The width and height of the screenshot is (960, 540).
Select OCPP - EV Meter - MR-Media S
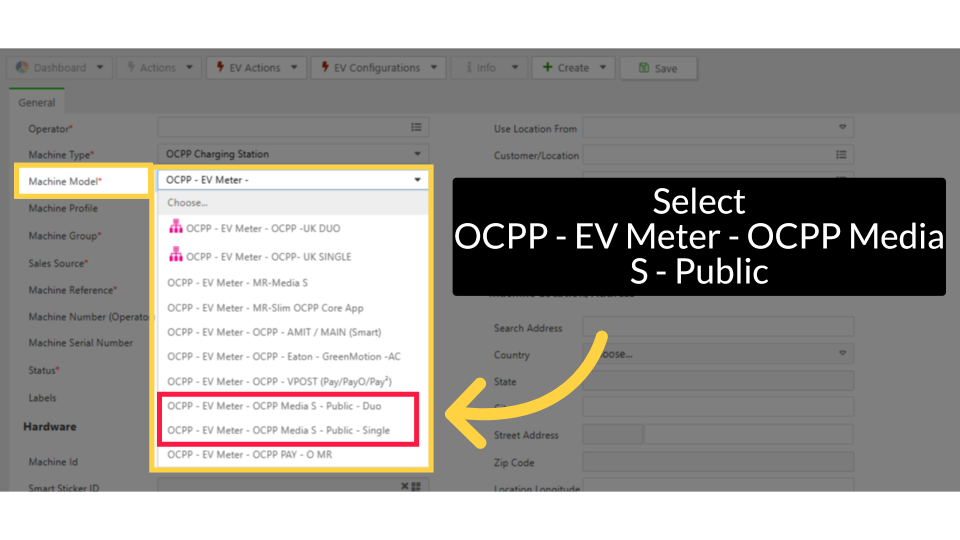coord(293,283)
